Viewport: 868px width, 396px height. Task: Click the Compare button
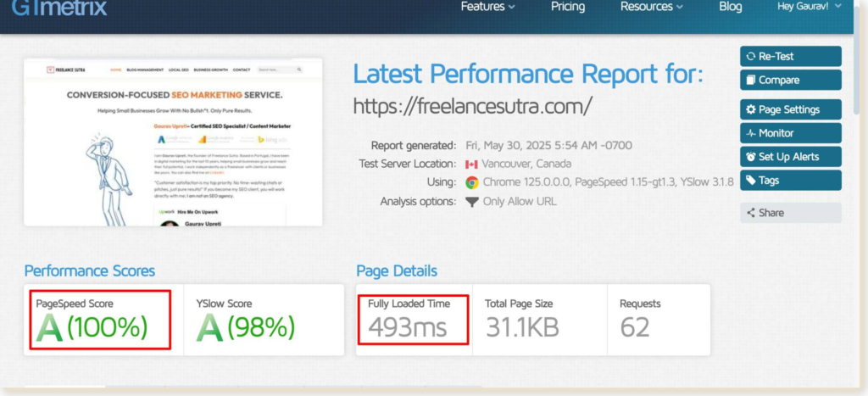click(x=791, y=80)
